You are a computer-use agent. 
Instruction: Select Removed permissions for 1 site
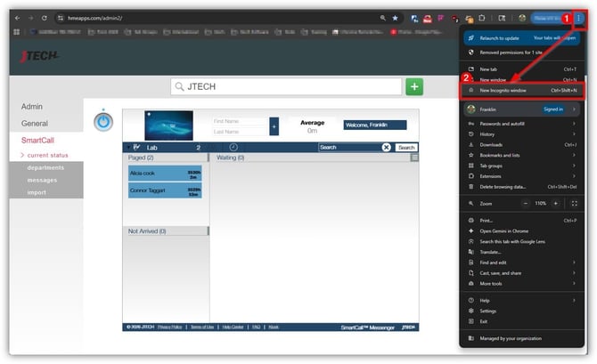tap(521, 53)
